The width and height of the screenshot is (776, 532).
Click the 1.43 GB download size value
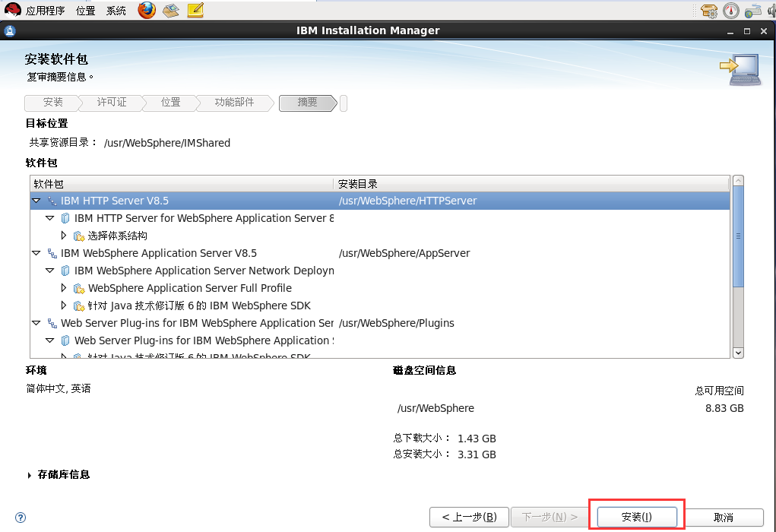pos(477,439)
